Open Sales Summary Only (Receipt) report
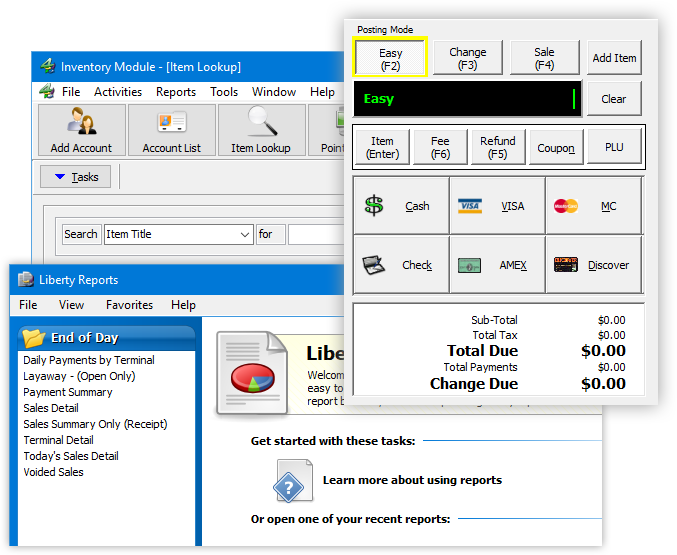 (95, 424)
